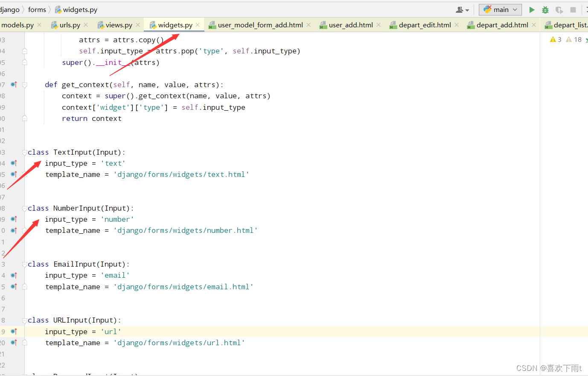This screenshot has height=376, width=588.
Task: Click fold end marker at super().__init__ line
Action: pyautogui.click(x=25, y=62)
